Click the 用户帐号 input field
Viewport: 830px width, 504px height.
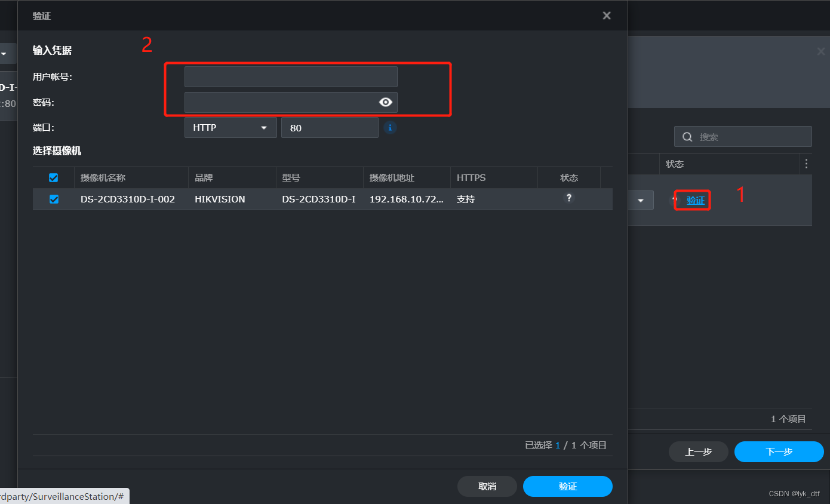coord(291,77)
